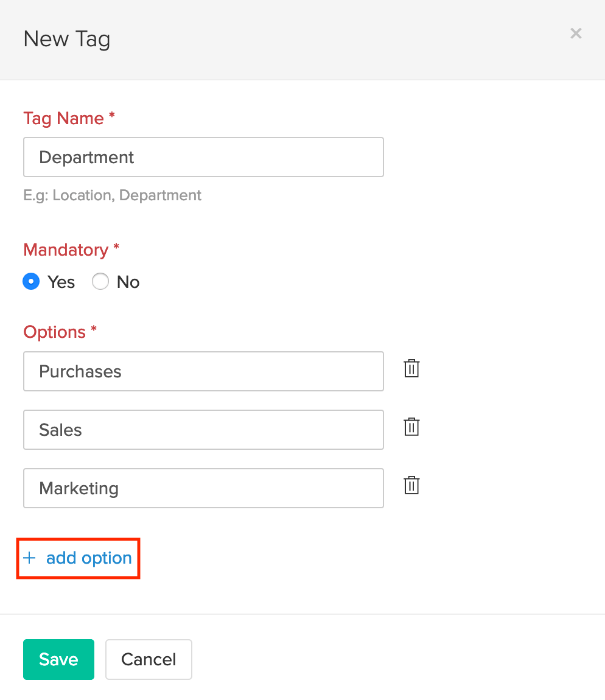Click the "Mandatory" section label
This screenshot has width=605, height=700.
pos(66,250)
